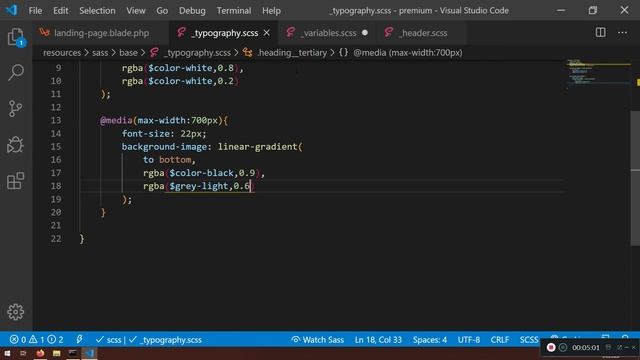The image size is (640, 360).
Task: Click line number 18 in gutter
Action: 56,186
